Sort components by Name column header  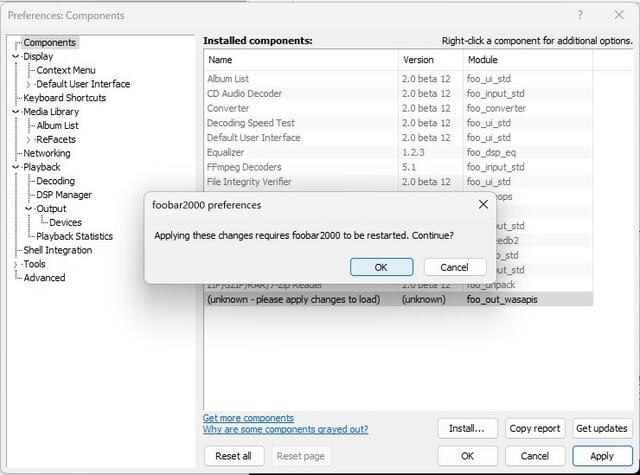(x=301, y=60)
